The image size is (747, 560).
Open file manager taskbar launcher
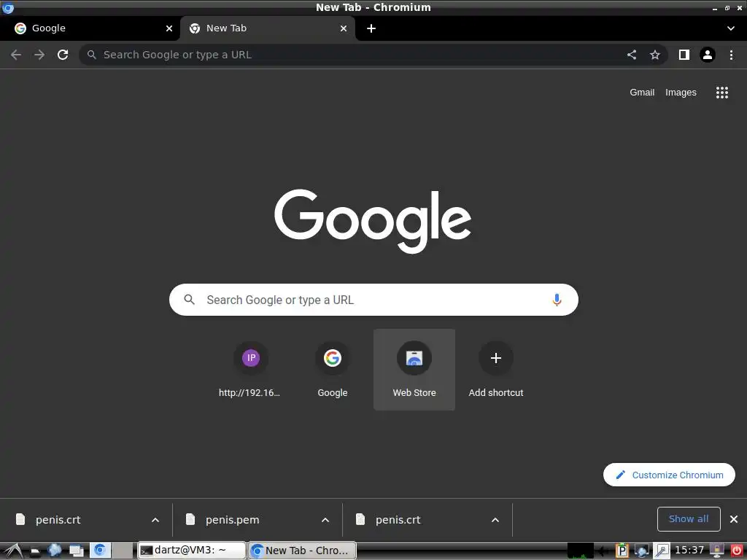(x=35, y=551)
